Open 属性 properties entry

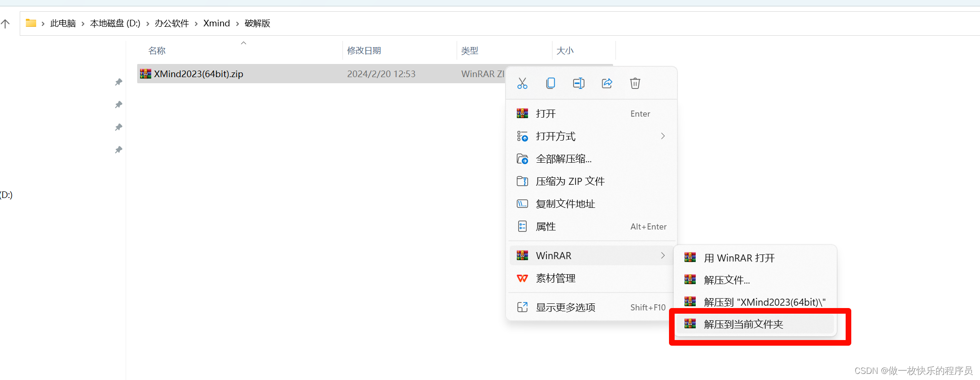[x=591, y=226]
